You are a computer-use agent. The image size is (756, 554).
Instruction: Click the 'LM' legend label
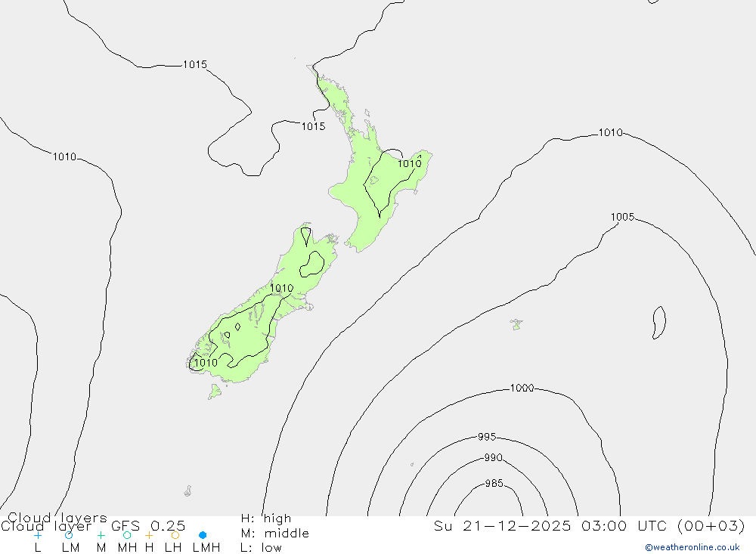tap(70, 548)
